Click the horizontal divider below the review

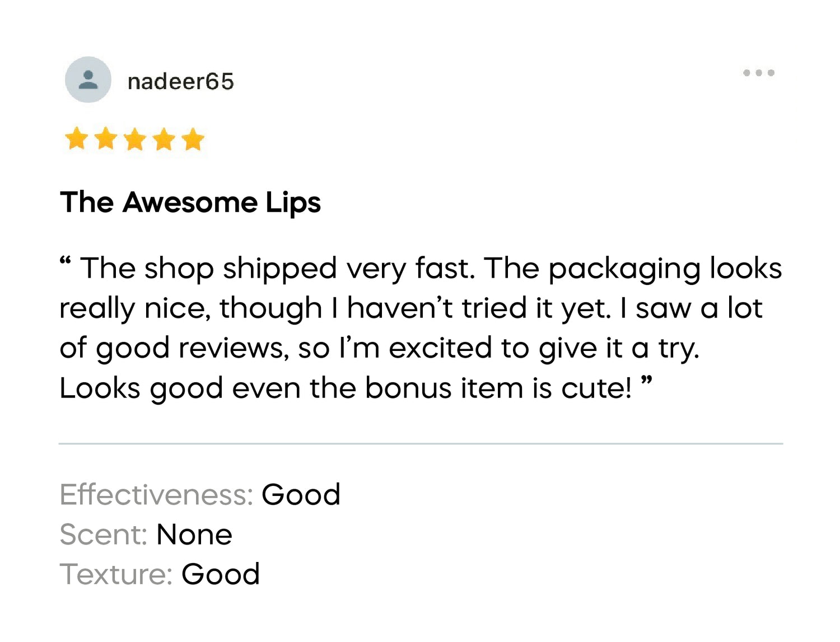point(420,444)
